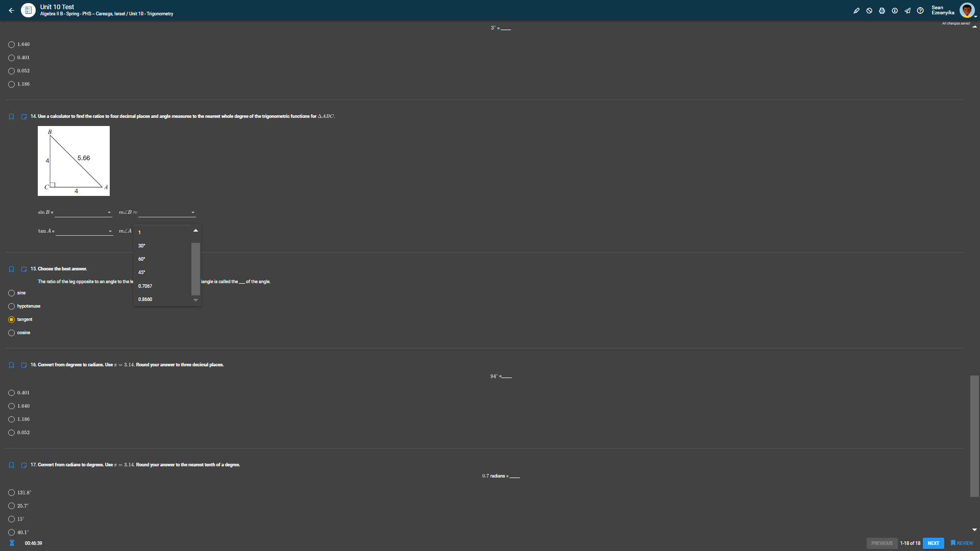Select 131.8° for question 17
The height and width of the screenshot is (551, 980).
pos(11,493)
